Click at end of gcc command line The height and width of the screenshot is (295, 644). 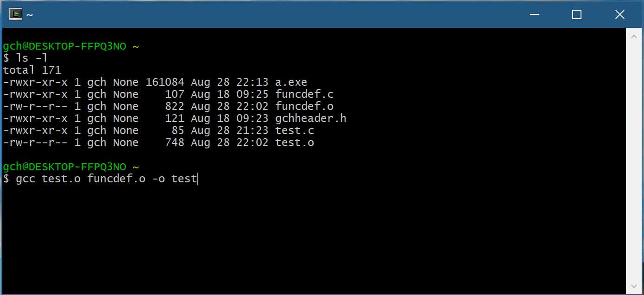tap(197, 179)
